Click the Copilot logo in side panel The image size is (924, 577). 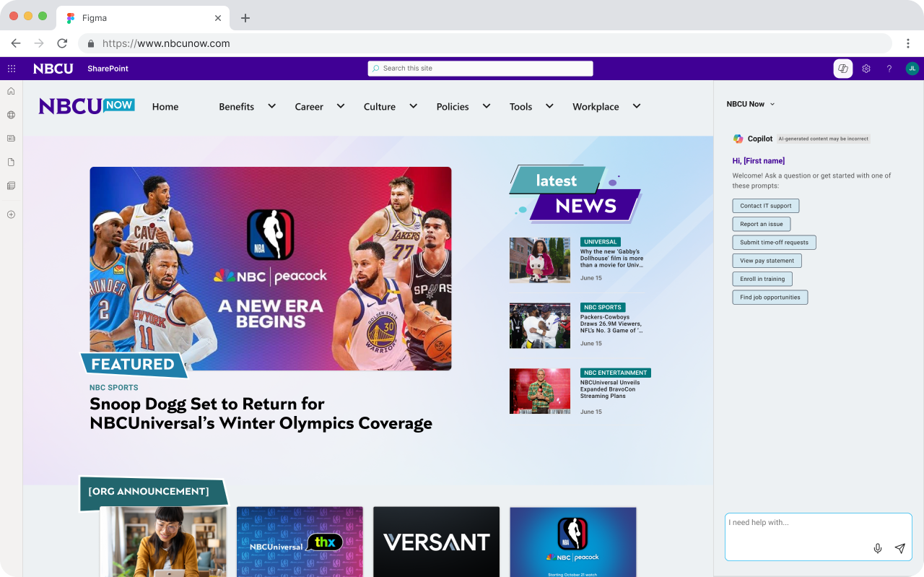[x=738, y=139]
